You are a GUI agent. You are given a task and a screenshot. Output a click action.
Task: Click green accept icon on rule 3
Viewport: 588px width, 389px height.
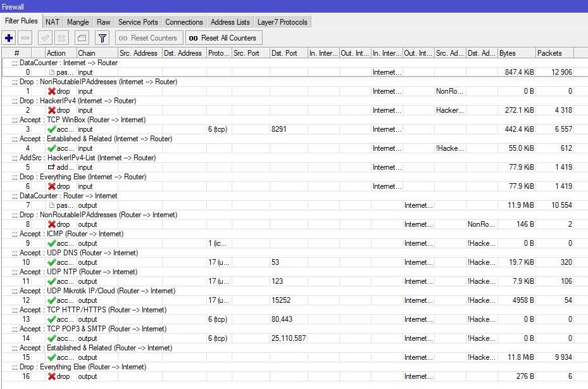(x=52, y=129)
